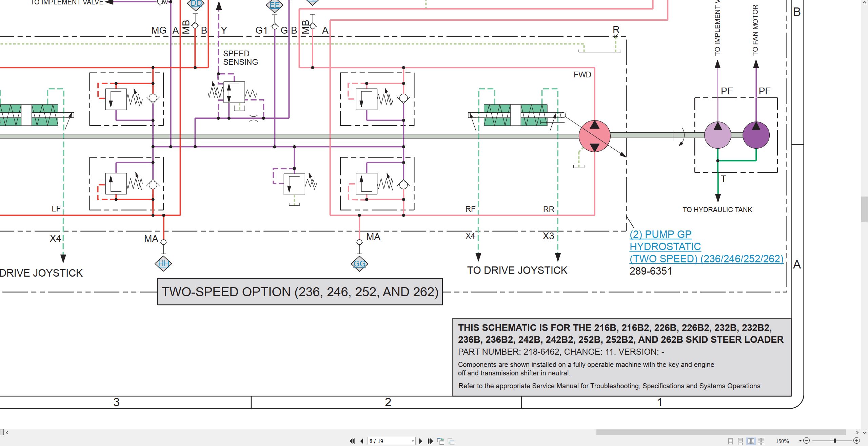Zoom in with the plus button
This screenshot has height=446, width=868.
coord(856,441)
